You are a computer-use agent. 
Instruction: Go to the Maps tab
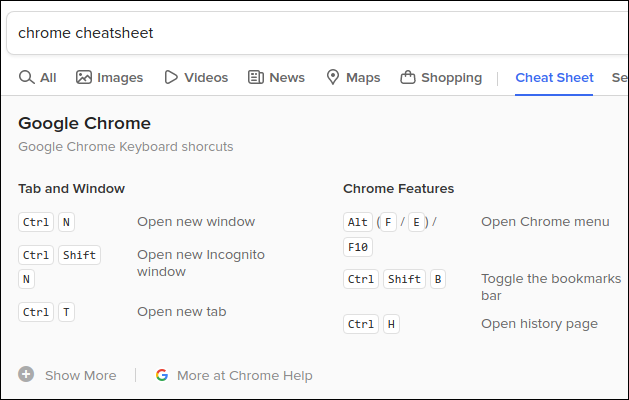353,77
